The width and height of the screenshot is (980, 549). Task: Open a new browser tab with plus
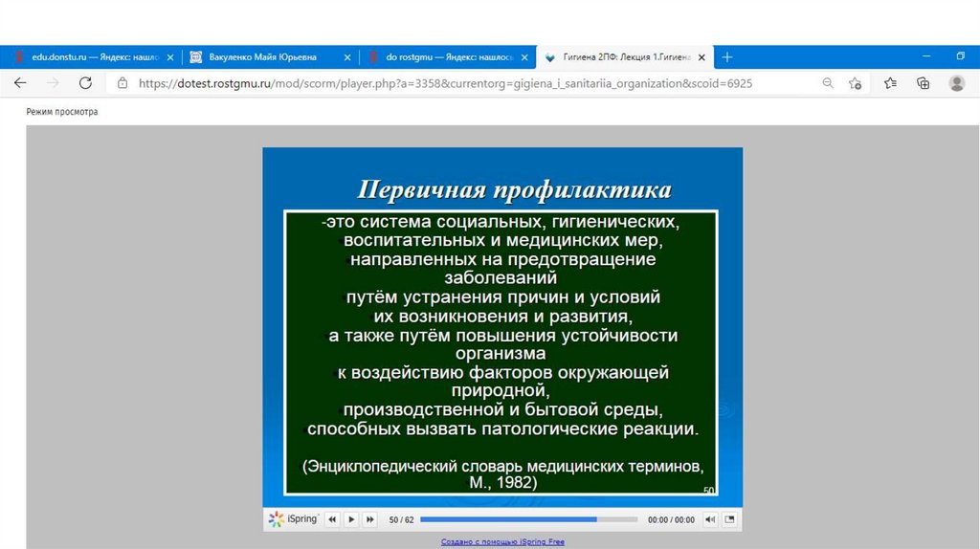[x=727, y=57]
